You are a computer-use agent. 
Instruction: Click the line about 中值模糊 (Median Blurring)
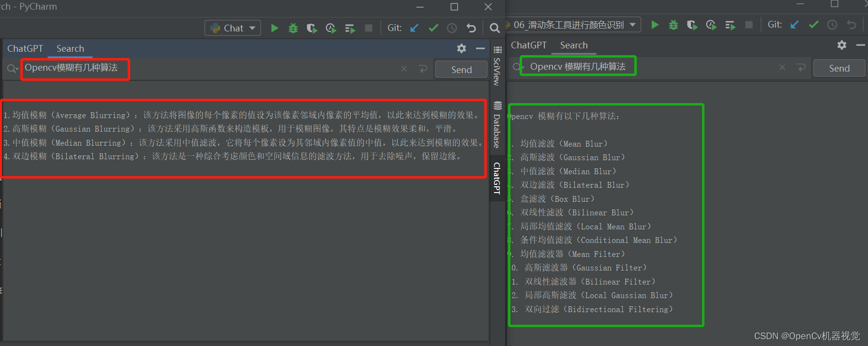point(243,143)
